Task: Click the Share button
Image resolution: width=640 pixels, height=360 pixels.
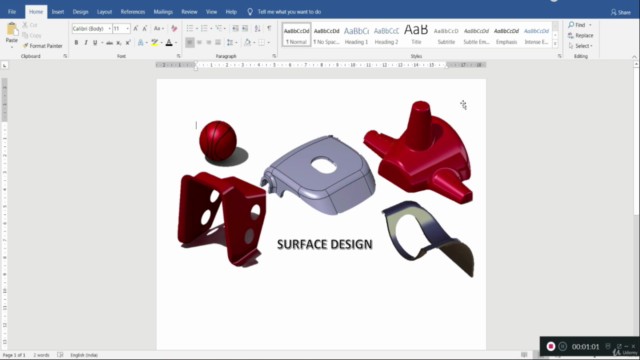Action: (620, 12)
